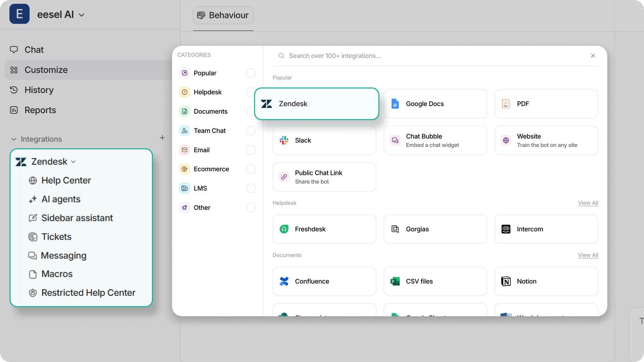Image resolution: width=644 pixels, height=362 pixels.
Task: Click the Gorgias logo icon
Action: [395, 229]
